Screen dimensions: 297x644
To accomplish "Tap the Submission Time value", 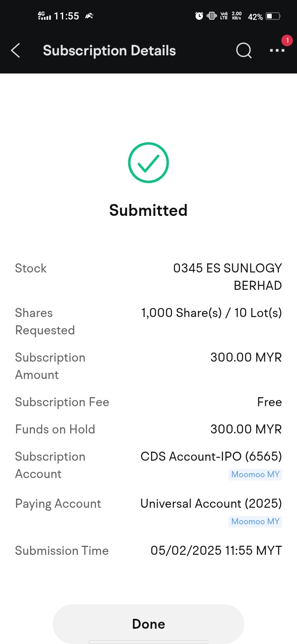I will [216, 551].
